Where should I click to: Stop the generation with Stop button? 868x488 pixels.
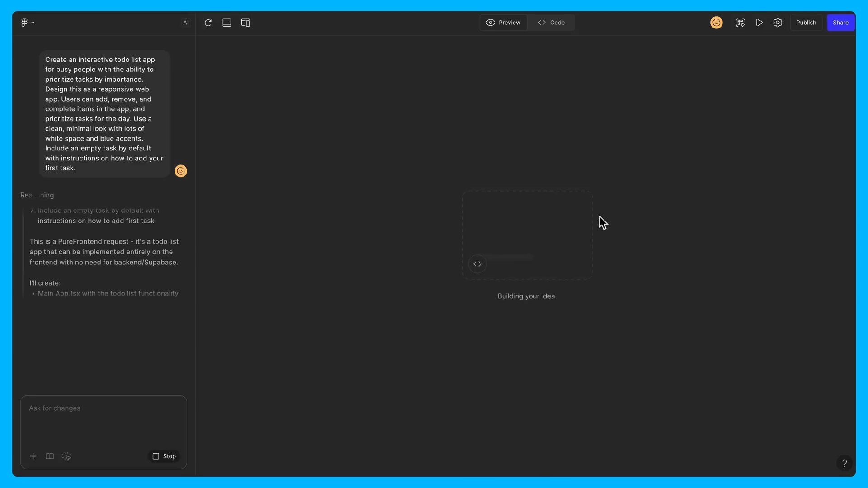tap(164, 456)
